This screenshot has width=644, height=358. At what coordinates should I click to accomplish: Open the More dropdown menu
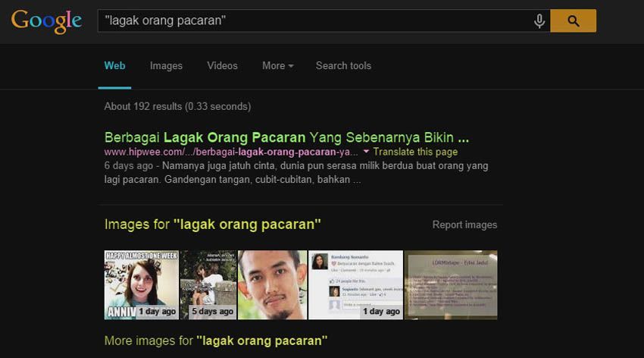[x=277, y=66]
